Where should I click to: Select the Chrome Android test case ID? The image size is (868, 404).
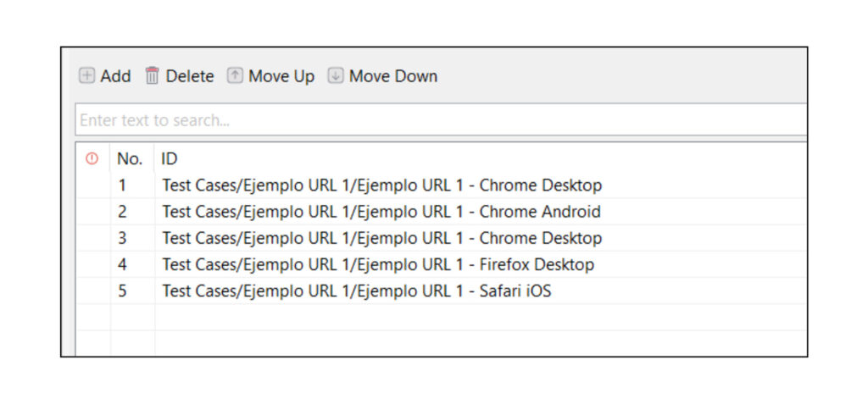tap(381, 212)
